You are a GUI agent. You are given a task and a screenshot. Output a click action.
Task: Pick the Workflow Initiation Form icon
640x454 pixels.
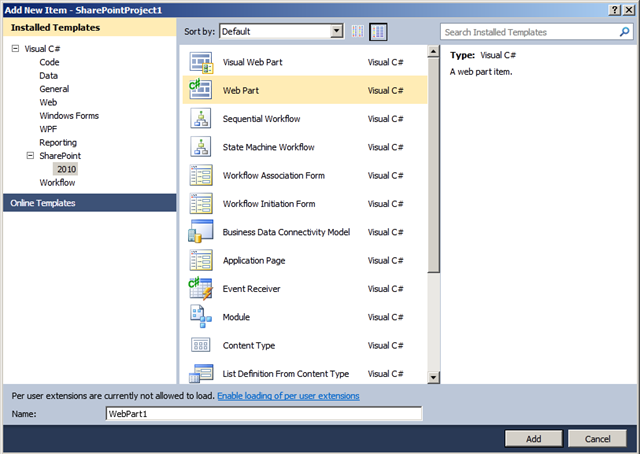[x=201, y=203]
